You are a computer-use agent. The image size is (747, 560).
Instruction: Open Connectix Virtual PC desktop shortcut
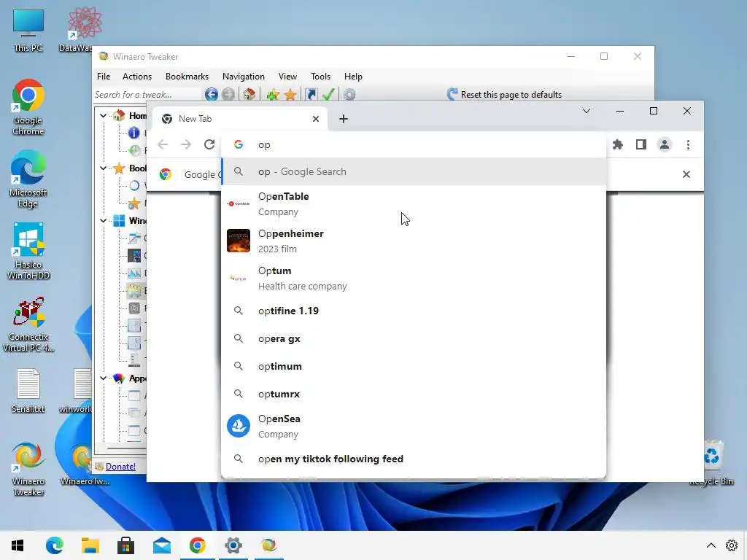pyautogui.click(x=28, y=324)
